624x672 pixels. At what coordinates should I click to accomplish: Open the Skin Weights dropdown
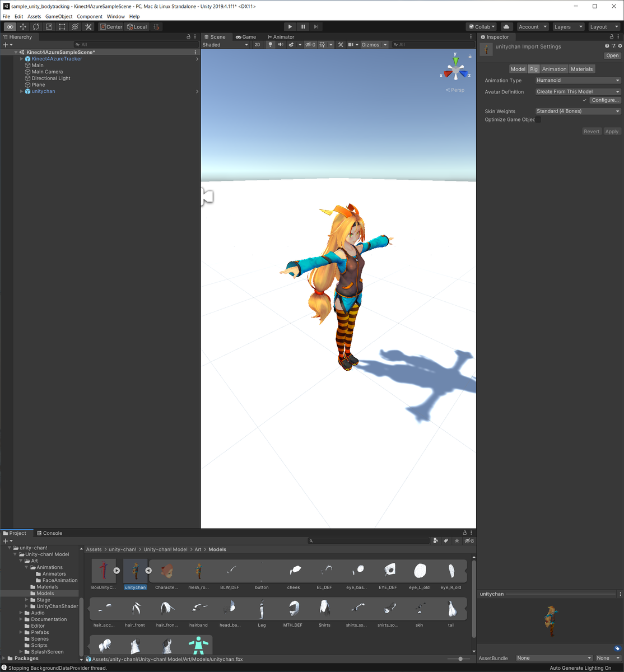point(578,111)
